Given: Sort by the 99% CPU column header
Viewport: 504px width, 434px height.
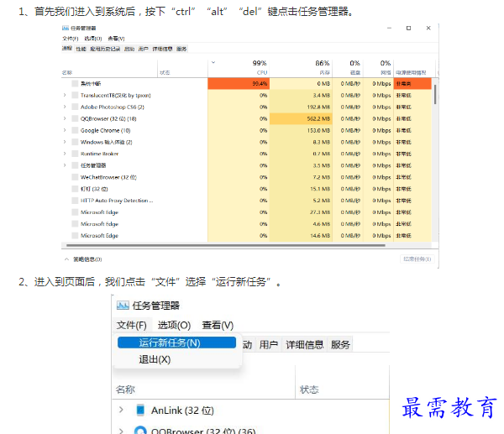Looking at the screenshot, I should coord(239,68).
